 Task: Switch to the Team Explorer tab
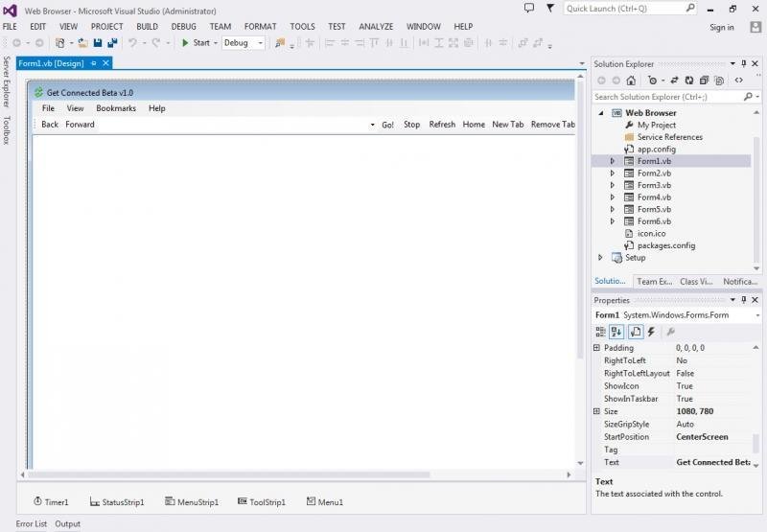tap(654, 282)
